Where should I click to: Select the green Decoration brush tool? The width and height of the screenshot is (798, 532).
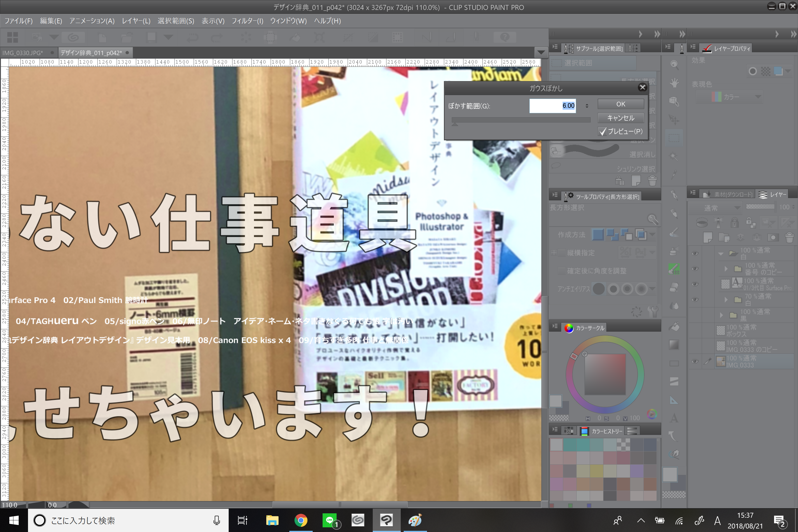click(674, 269)
